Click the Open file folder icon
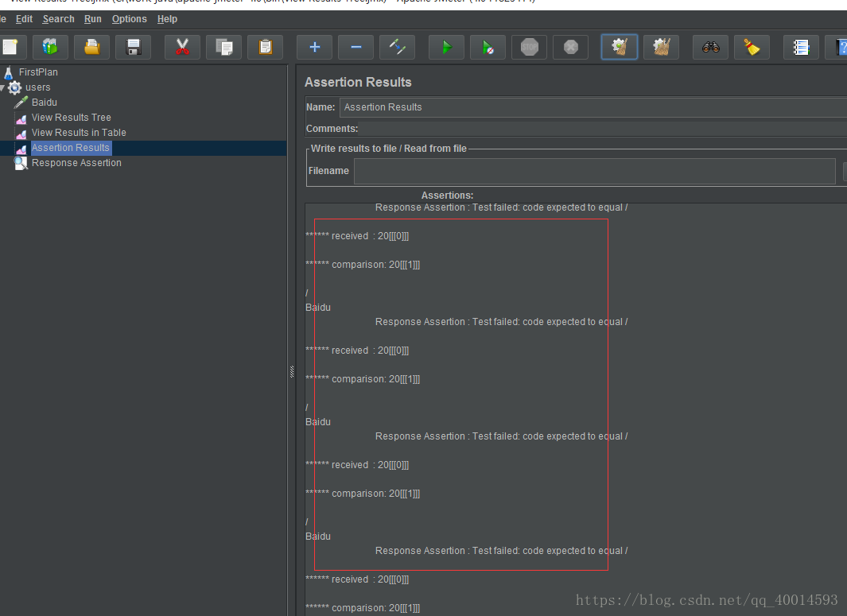The height and width of the screenshot is (616, 847). coord(91,47)
